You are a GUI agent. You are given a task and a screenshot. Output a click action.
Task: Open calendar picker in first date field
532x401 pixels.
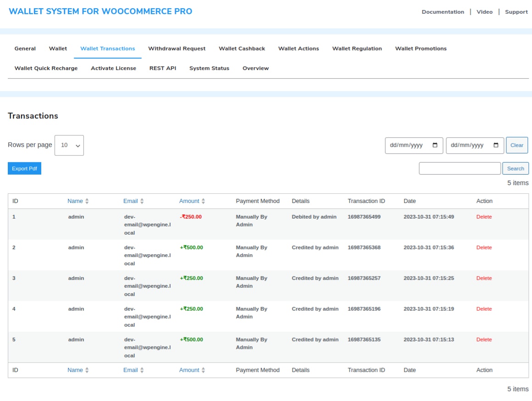(435, 145)
